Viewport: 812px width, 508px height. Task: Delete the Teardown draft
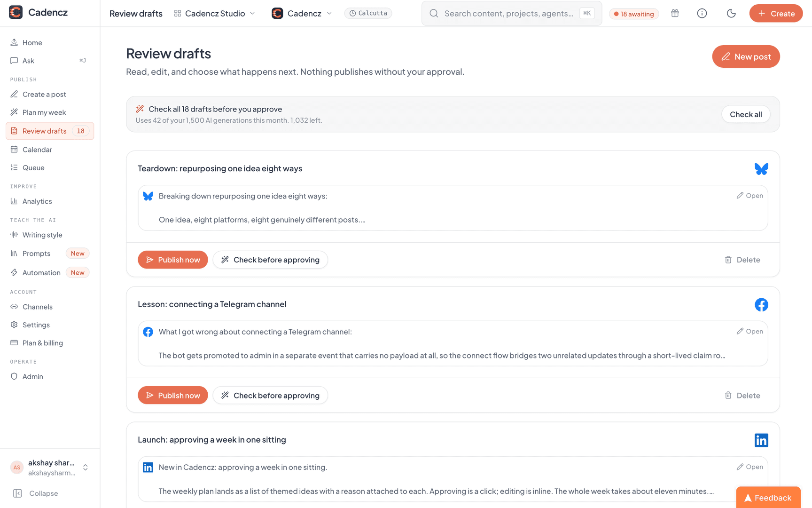742,260
